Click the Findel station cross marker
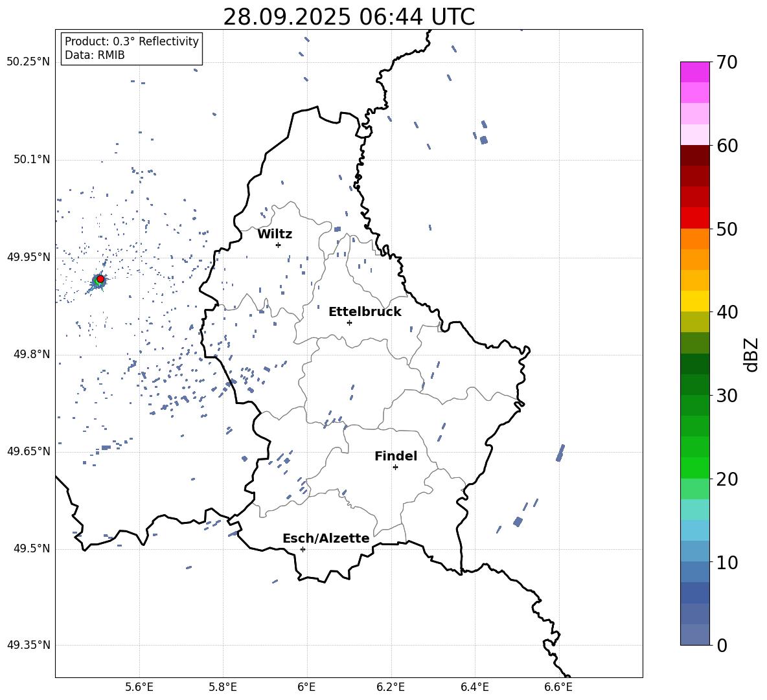The height and width of the screenshot is (700, 767). click(x=395, y=468)
